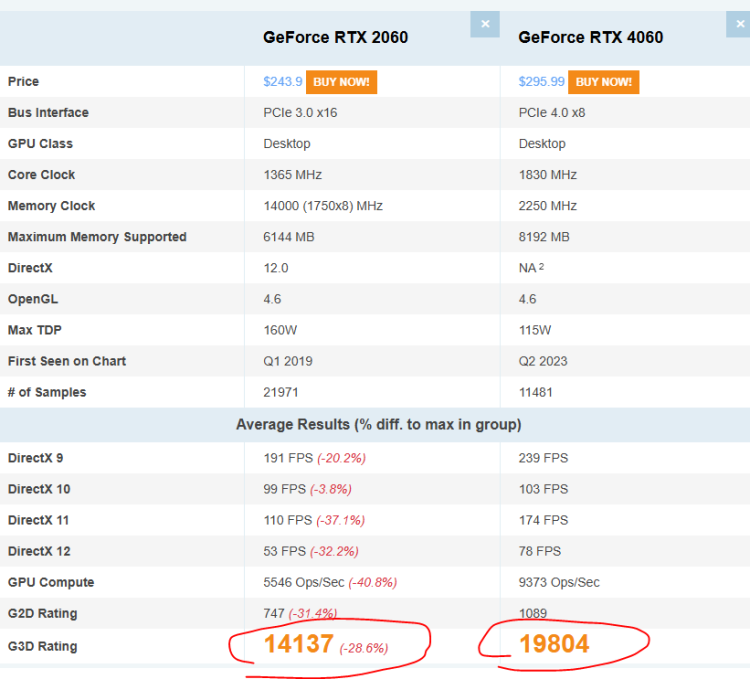750x679 pixels.
Task: Select the G3D Rating row label
Action: (x=43, y=646)
